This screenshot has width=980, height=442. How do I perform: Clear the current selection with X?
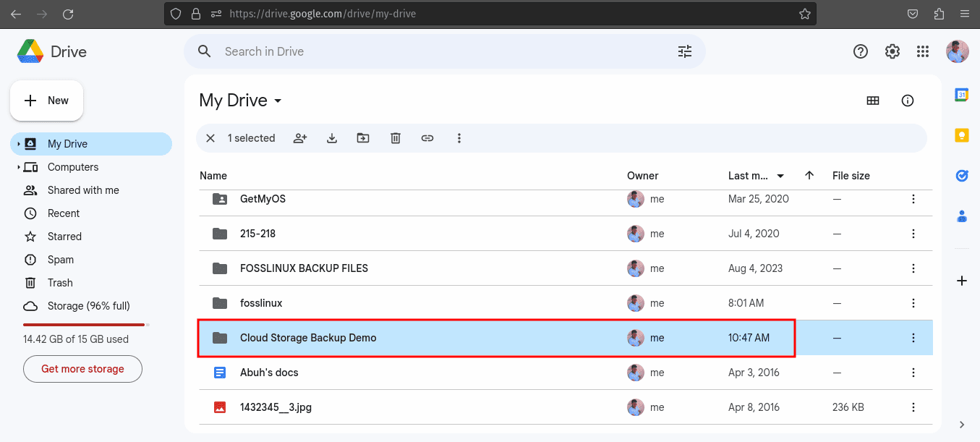pos(210,138)
